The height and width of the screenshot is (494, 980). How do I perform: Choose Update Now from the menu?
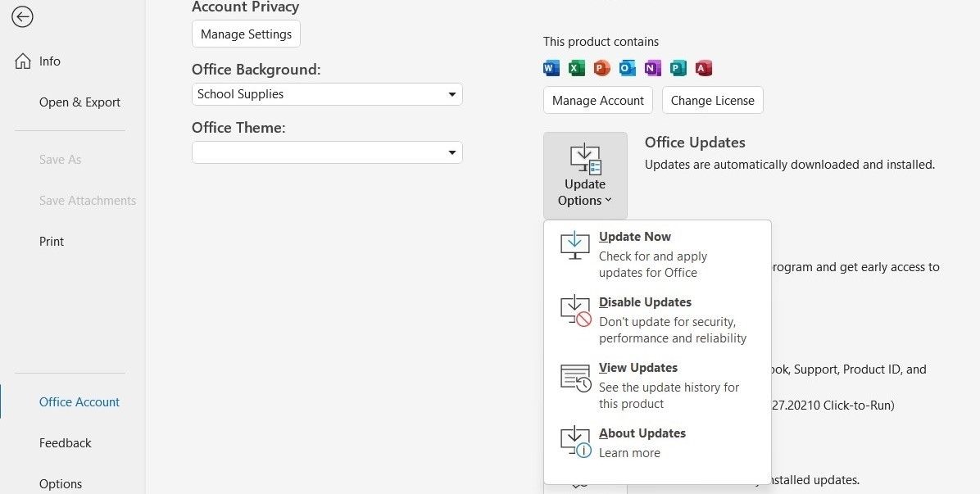click(x=657, y=254)
